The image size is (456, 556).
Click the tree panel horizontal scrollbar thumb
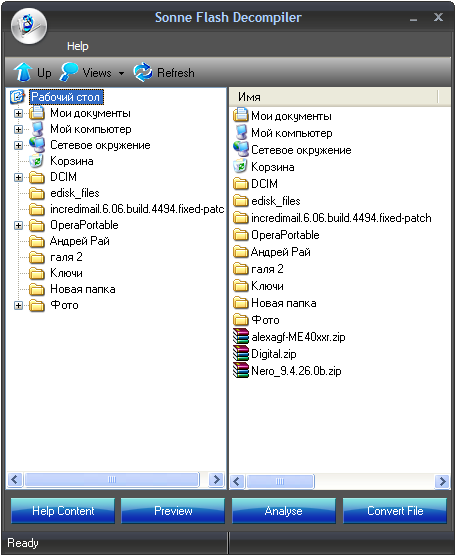point(112,480)
